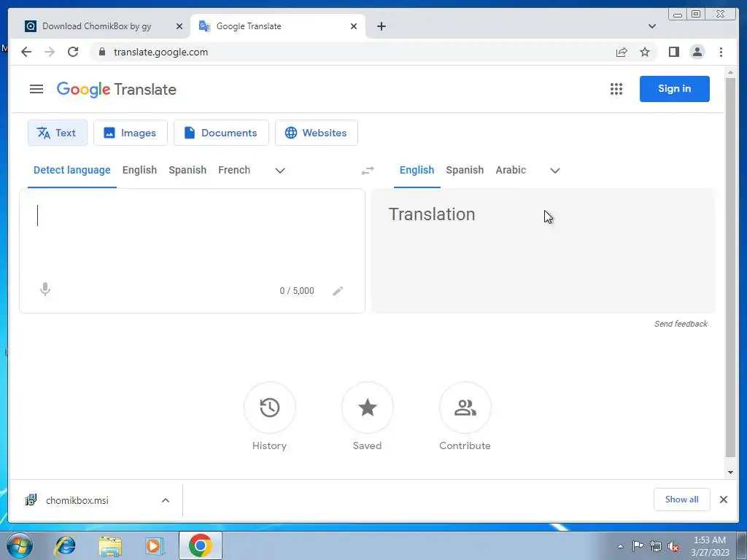Show hidden tray icons

tap(620, 546)
